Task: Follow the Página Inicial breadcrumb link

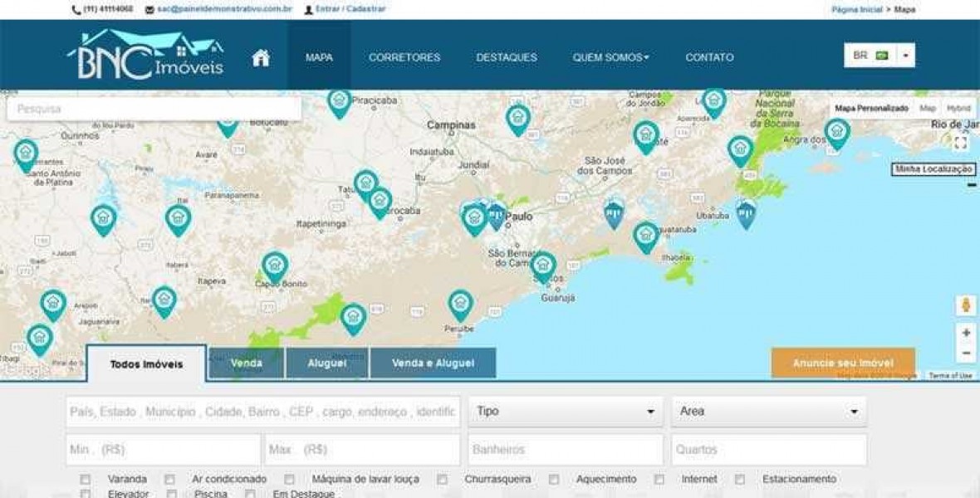Action: coord(857,9)
